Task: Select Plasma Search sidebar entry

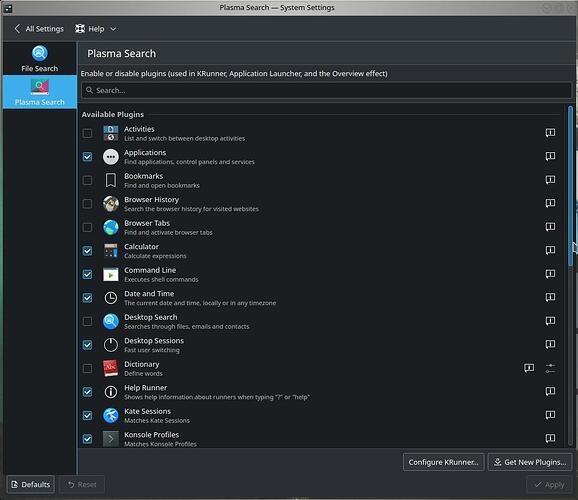Action: (39, 92)
